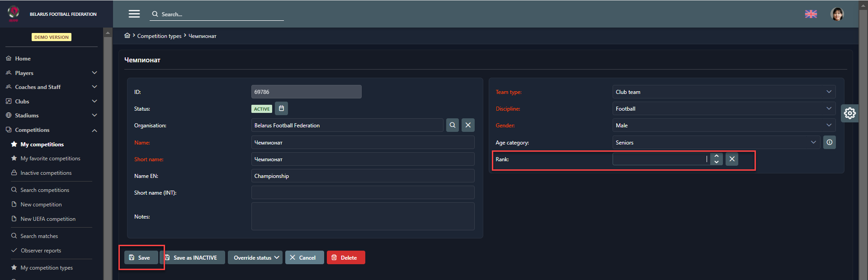The image size is (868, 280).
Task: Open Search matches in sidebar
Action: pyautogui.click(x=39, y=236)
